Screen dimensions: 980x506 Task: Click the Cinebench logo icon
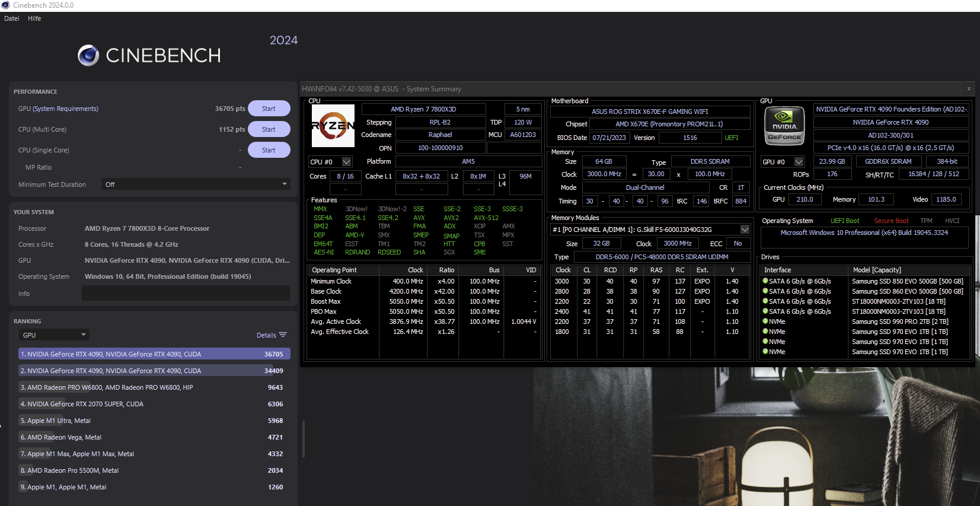(x=88, y=55)
